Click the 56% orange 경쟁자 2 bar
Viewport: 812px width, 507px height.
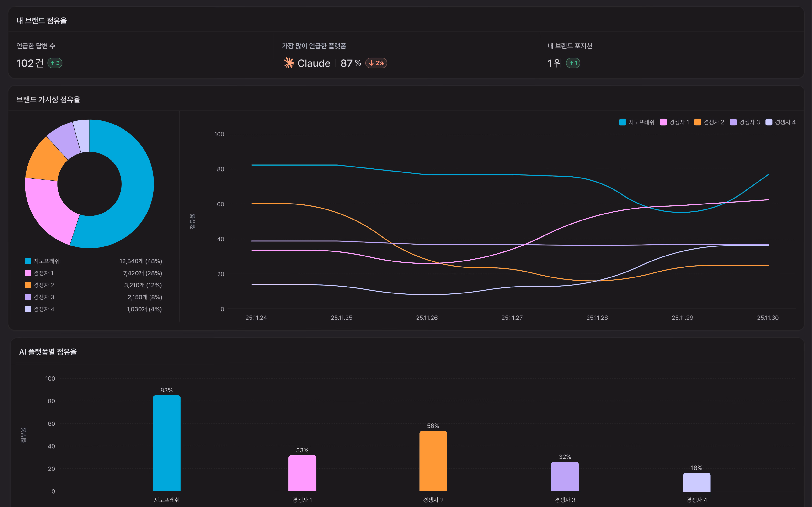point(433,461)
